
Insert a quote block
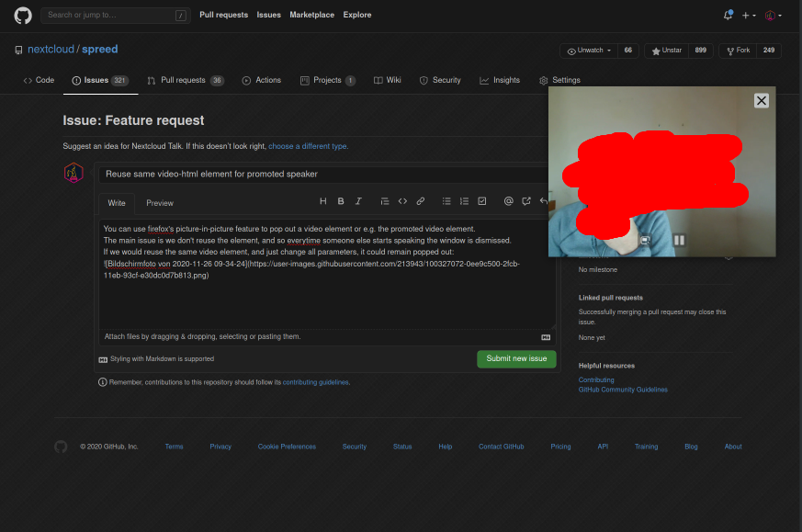click(x=385, y=201)
